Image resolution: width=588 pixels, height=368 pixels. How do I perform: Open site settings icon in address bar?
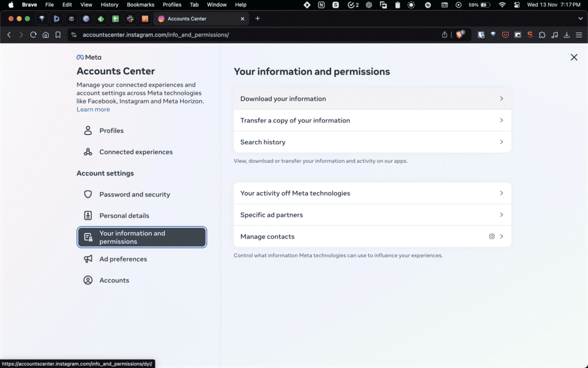[74, 34]
